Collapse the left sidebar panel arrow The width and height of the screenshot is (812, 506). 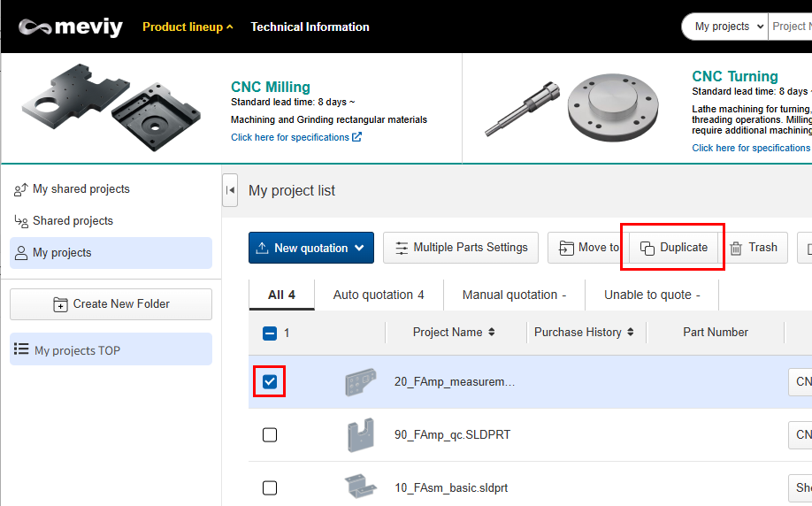[x=230, y=190]
